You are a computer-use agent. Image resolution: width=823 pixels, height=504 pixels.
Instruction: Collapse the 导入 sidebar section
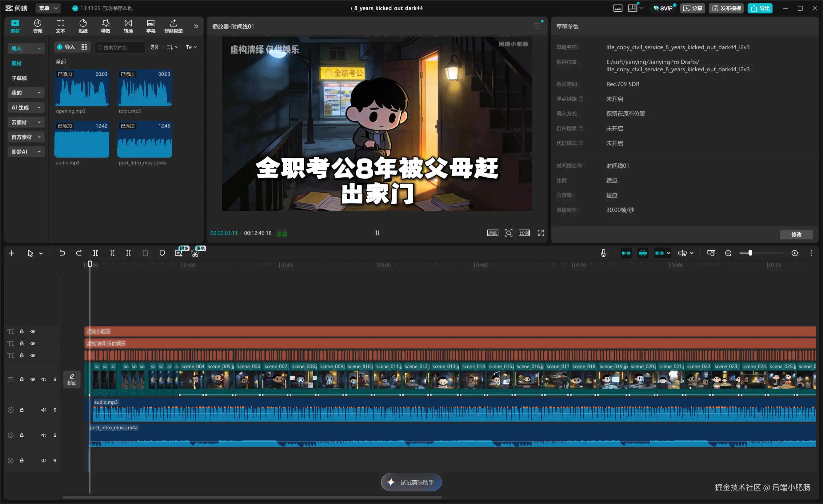pos(26,48)
